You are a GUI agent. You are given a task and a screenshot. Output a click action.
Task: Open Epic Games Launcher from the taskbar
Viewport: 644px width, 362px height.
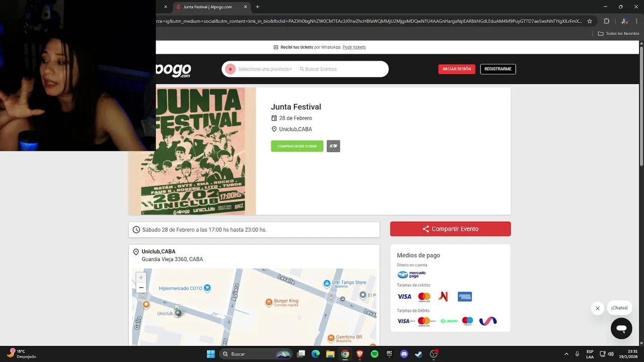[x=389, y=354]
